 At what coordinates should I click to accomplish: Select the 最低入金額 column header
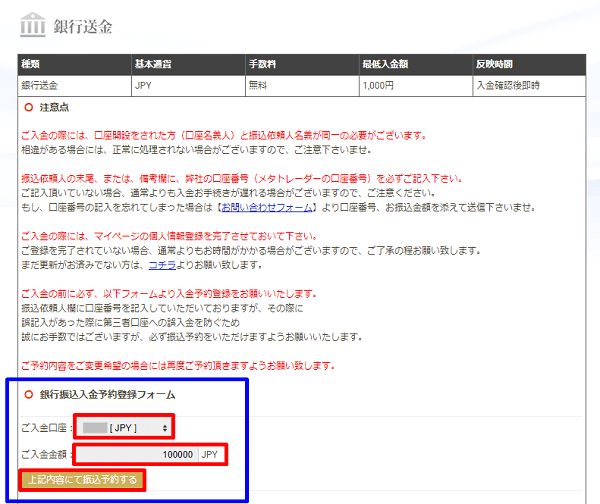click(416, 64)
